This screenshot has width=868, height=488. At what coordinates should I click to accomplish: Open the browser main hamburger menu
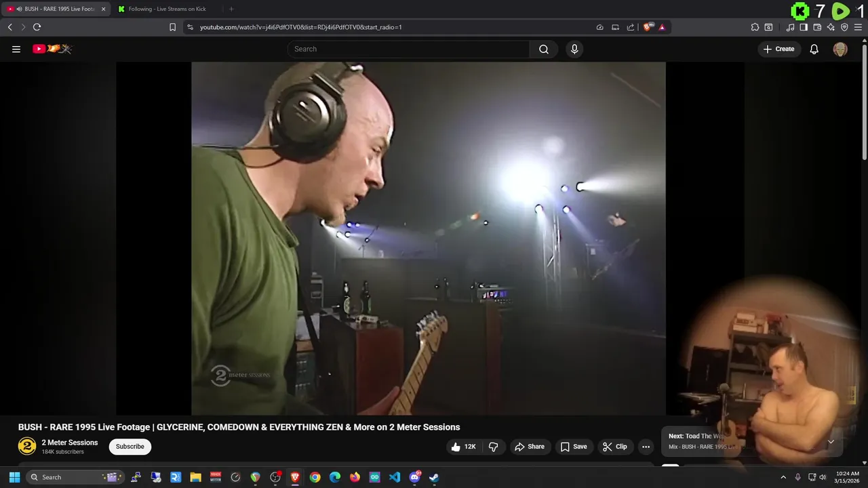(858, 27)
